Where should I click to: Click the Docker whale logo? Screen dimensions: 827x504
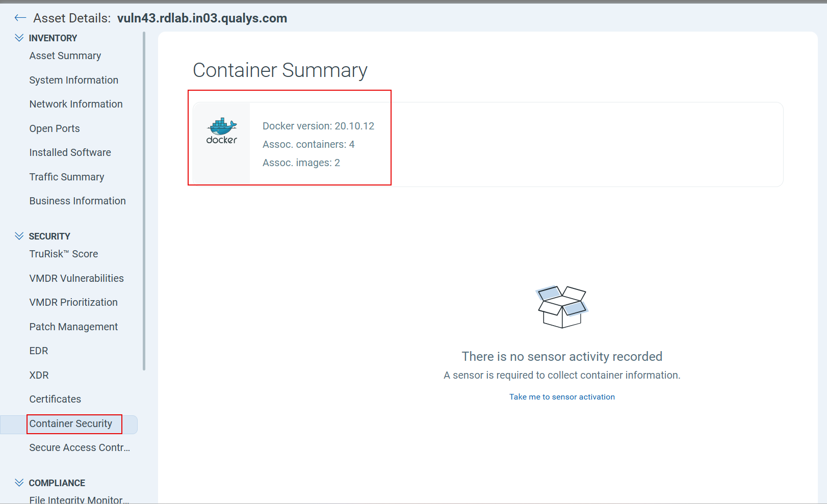tap(222, 131)
